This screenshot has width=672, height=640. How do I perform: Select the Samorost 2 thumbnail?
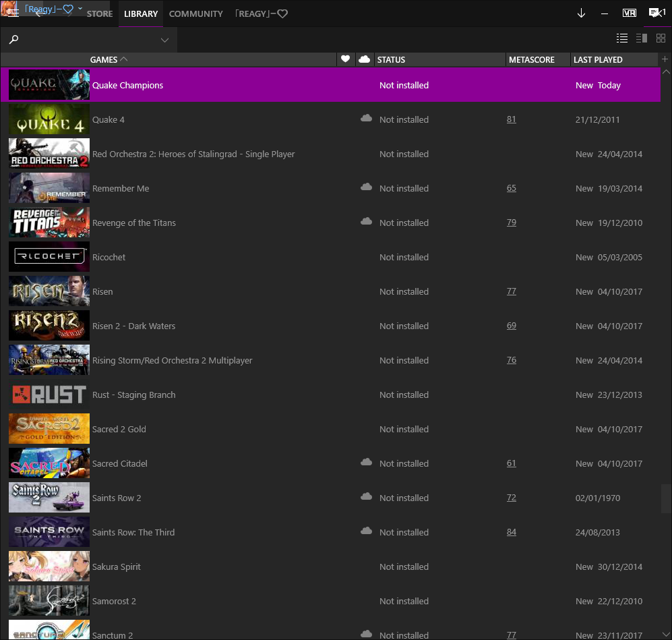(x=49, y=601)
